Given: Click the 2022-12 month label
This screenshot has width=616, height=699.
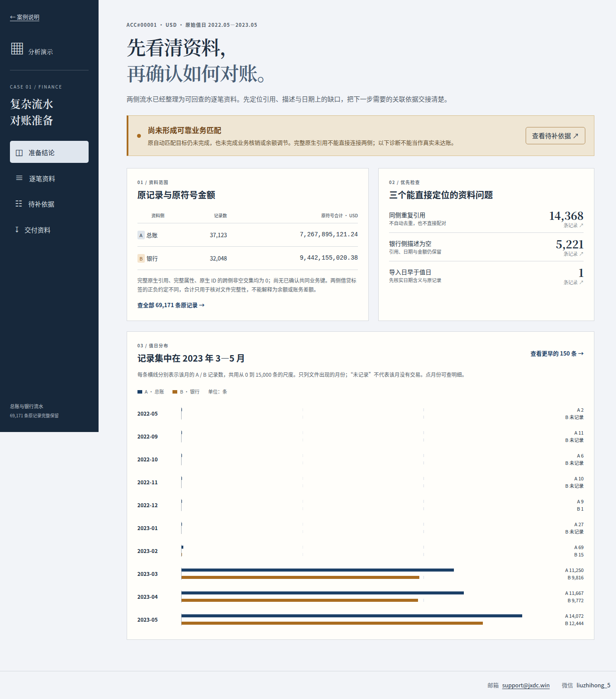Looking at the screenshot, I should point(147,505).
